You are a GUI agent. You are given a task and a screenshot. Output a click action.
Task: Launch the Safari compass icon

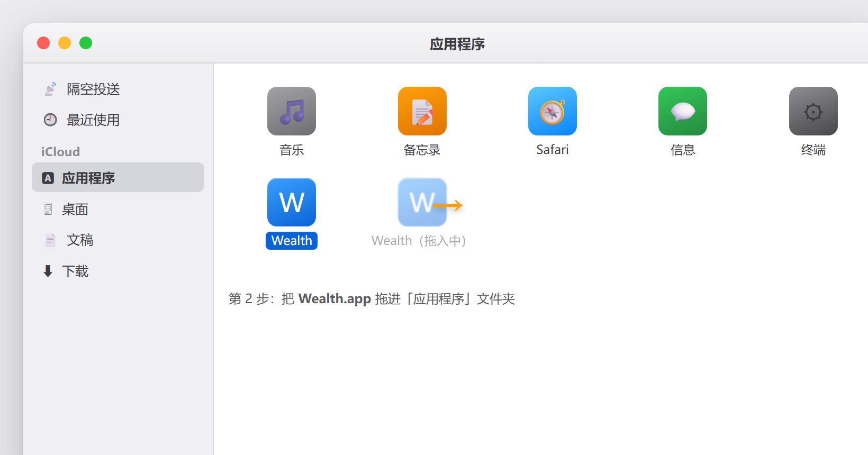point(553,111)
